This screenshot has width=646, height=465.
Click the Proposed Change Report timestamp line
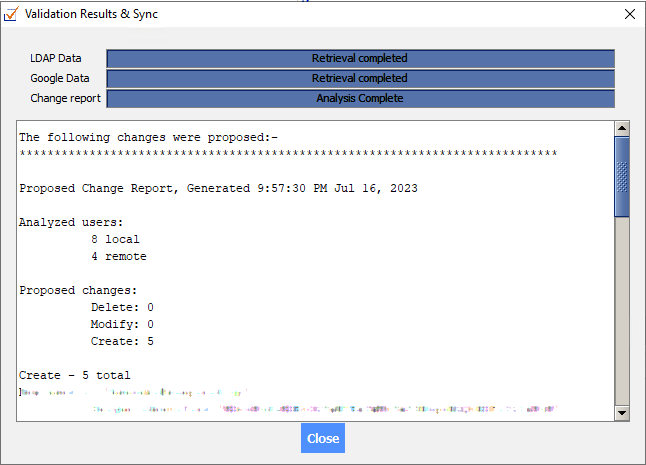[x=218, y=188]
